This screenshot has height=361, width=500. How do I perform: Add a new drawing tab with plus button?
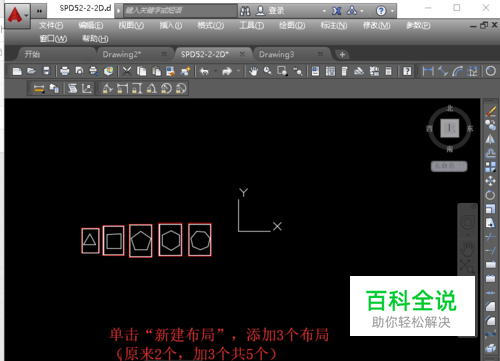point(342,54)
